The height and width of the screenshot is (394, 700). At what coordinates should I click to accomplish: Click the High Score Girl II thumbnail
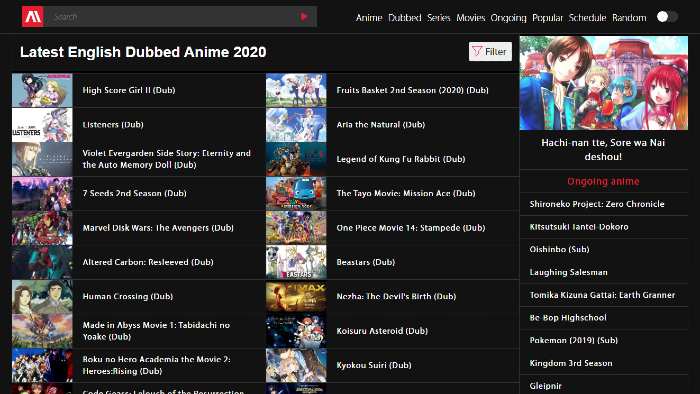click(x=42, y=90)
